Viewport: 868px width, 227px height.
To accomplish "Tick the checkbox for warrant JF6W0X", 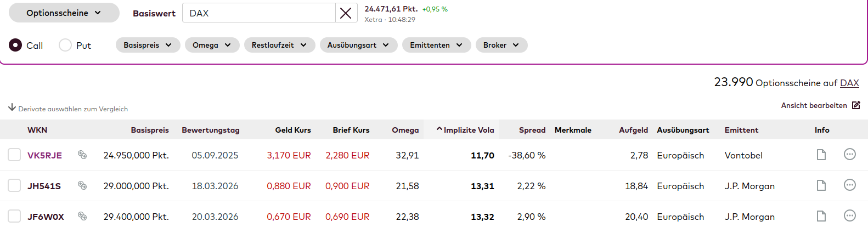I will 14,216.
